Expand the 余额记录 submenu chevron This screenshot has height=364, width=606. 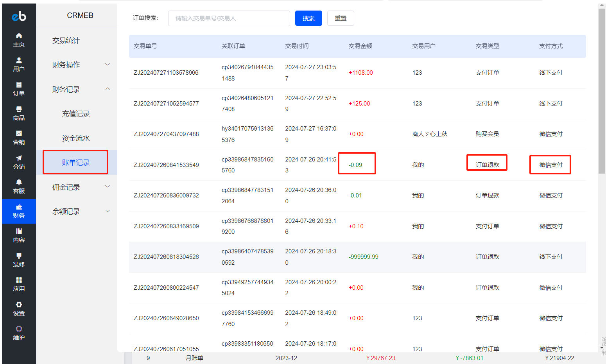tap(108, 211)
